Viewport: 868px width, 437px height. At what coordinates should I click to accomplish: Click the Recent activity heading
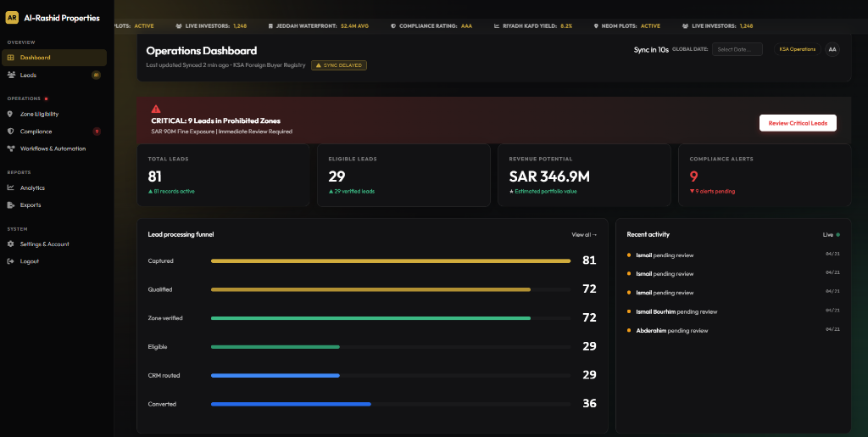(x=648, y=235)
